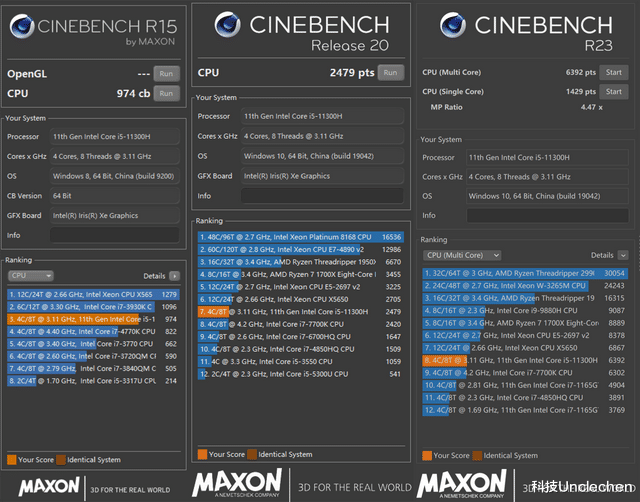Select R23 row Core i9-9880H 9087
This screenshot has width=640, height=502.
(525, 311)
